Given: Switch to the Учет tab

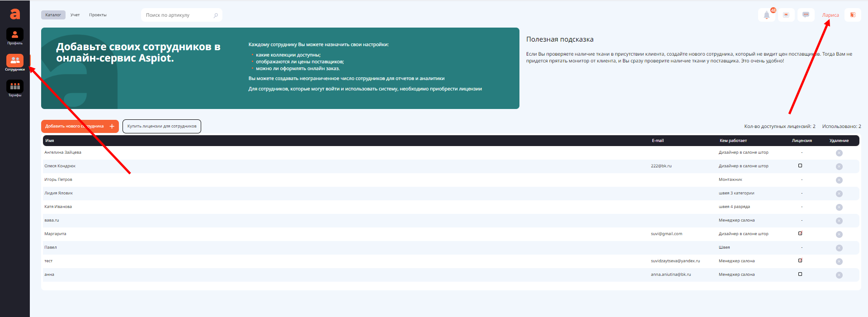Looking at the screenshot, I should [x=75, y=15].
